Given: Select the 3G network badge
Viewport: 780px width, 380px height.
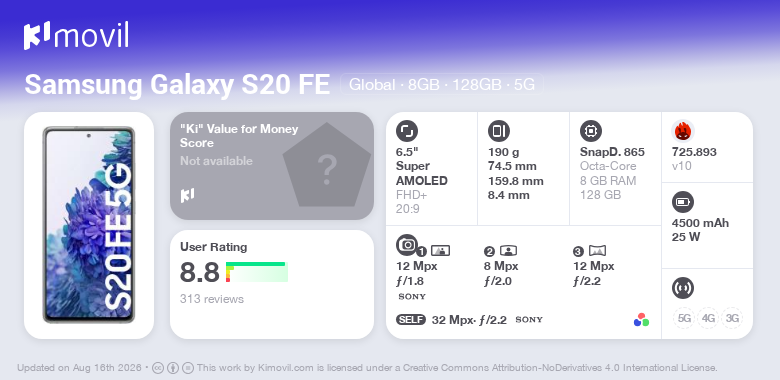Looking at the screenshot, I should (x=732, y=318).
